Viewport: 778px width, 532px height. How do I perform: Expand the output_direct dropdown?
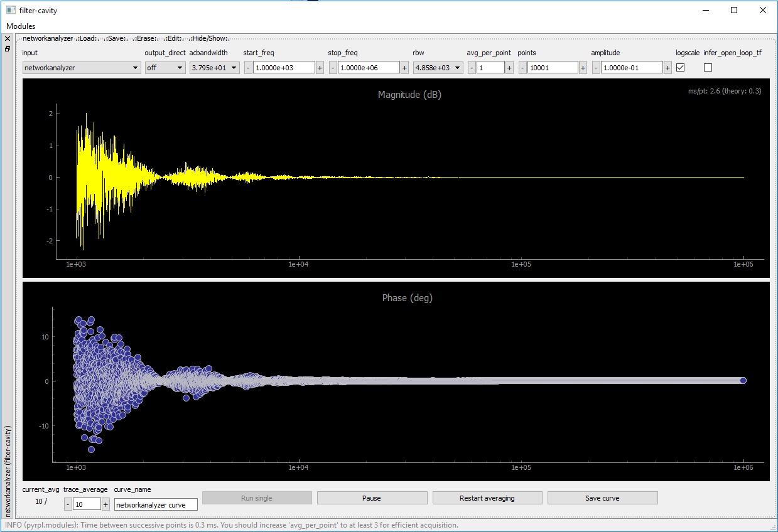165,68
